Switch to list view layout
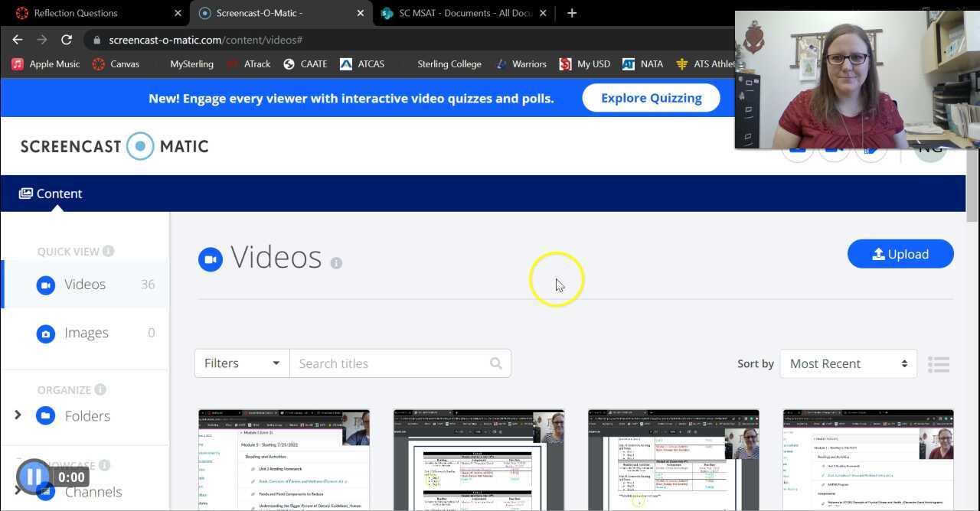This screenshot has height=511, width=980. tap(939, 364)
